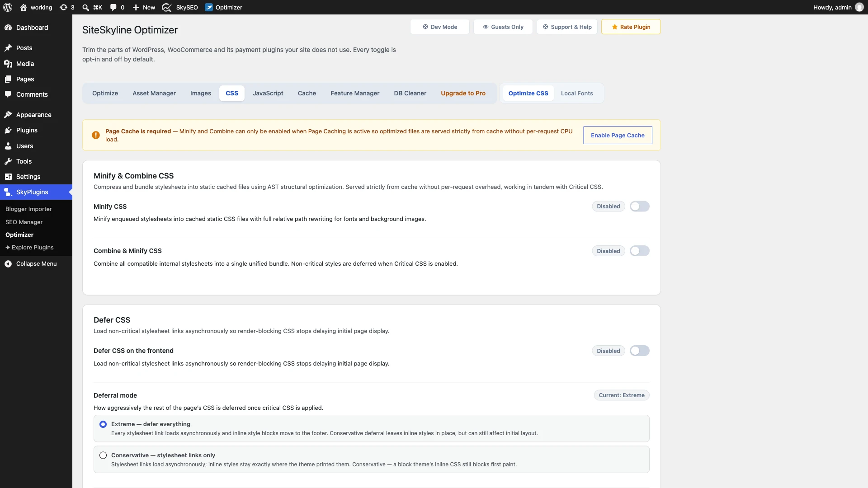The height and width of the screenshot is (488, 868).
Task: Click the Enable Page Cache button
Action: coord(618,135)
